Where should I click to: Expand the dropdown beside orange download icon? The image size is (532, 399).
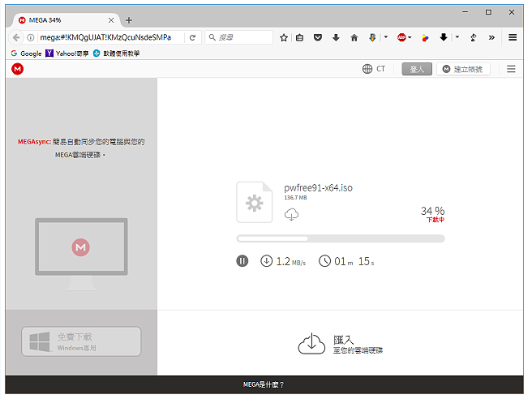[x=386, y=37]
